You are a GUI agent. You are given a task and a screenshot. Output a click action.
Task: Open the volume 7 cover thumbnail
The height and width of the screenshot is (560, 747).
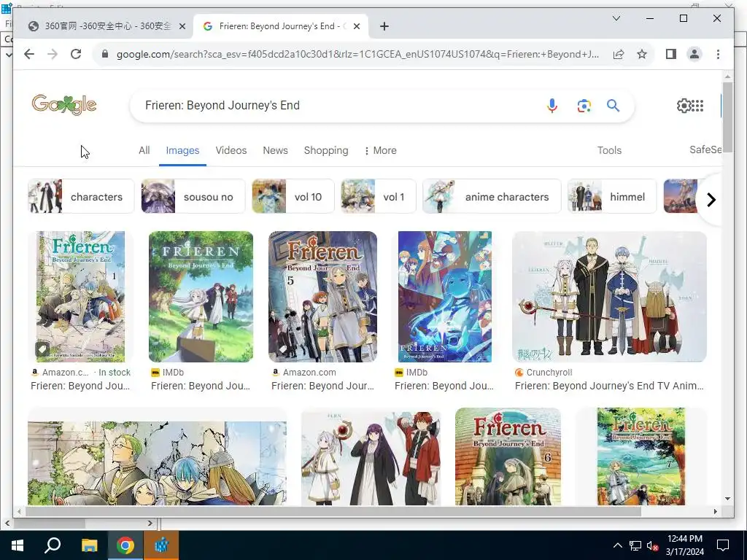[x=640, y=456]
